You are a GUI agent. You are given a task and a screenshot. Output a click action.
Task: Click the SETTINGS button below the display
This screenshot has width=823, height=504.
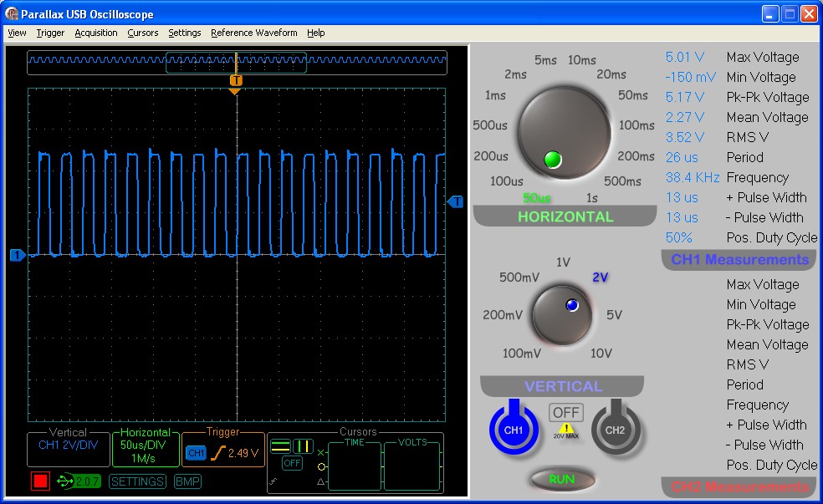(137, 481)
